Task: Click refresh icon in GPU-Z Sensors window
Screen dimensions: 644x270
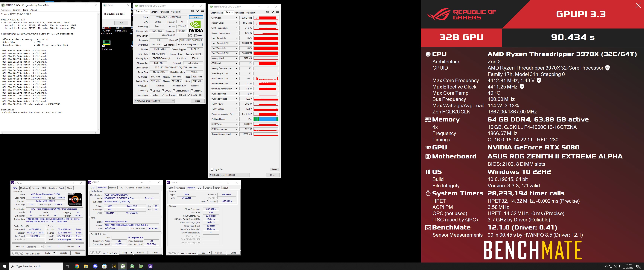Action: [x=273, y=12]
